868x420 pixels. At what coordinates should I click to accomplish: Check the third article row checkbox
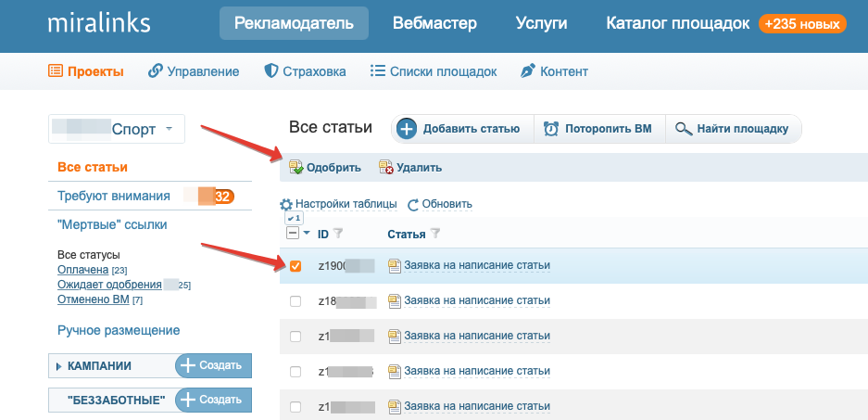click(296, 337)
